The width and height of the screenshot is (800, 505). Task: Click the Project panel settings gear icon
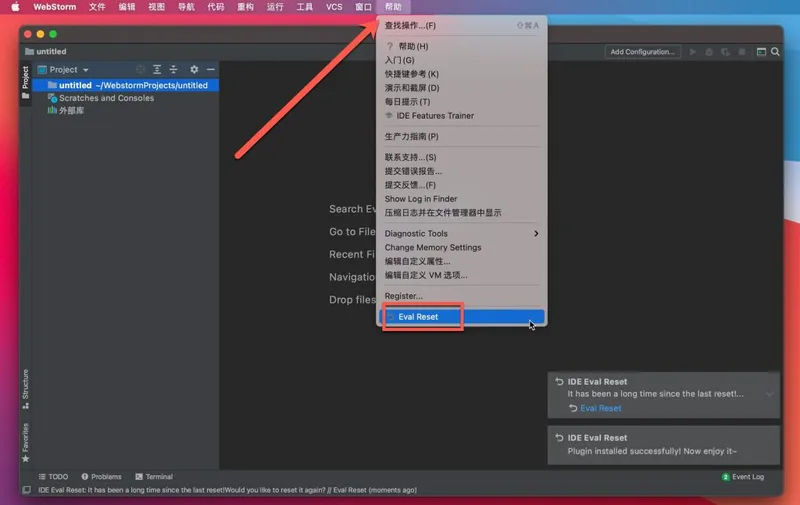[x=194, y=69]
